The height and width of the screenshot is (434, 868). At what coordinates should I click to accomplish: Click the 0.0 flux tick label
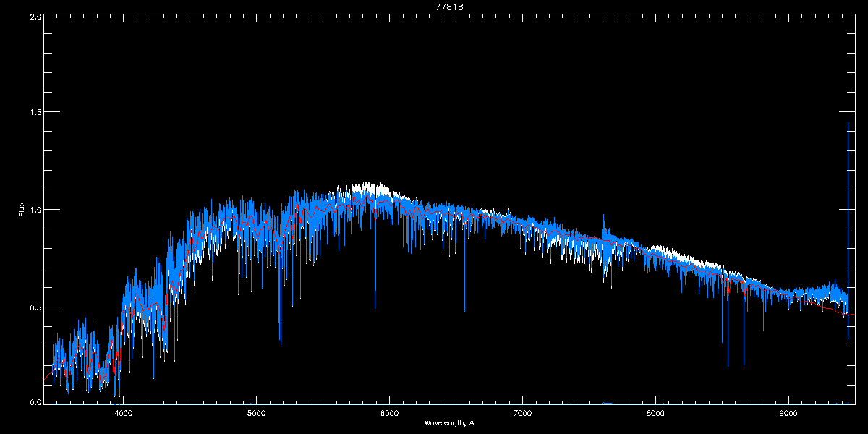(35, 401)
